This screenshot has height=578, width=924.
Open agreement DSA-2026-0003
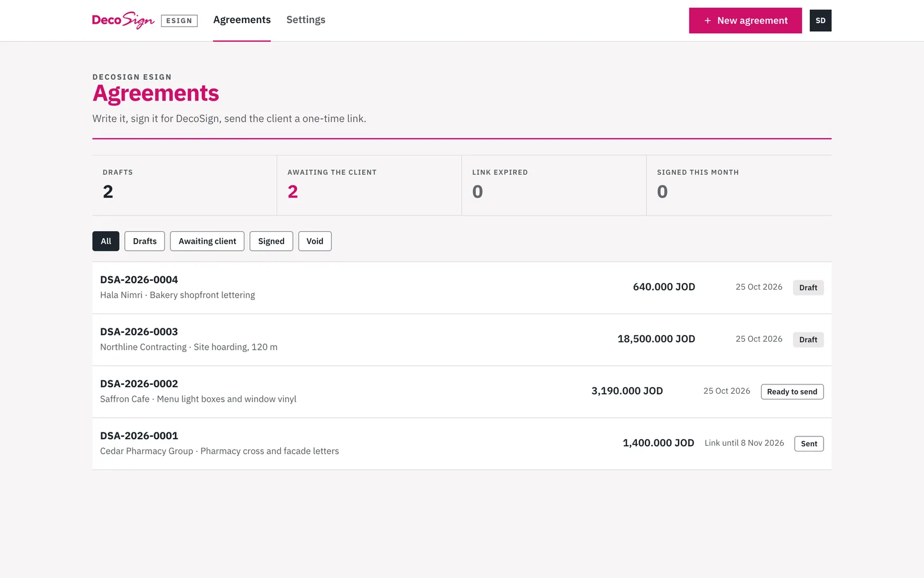462,340
